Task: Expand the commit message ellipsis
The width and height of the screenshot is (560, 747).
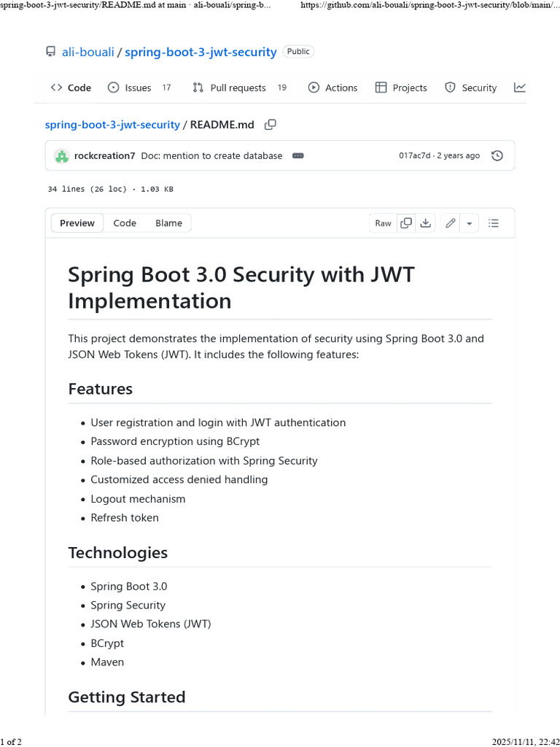Action: click(x=297, y=155)
